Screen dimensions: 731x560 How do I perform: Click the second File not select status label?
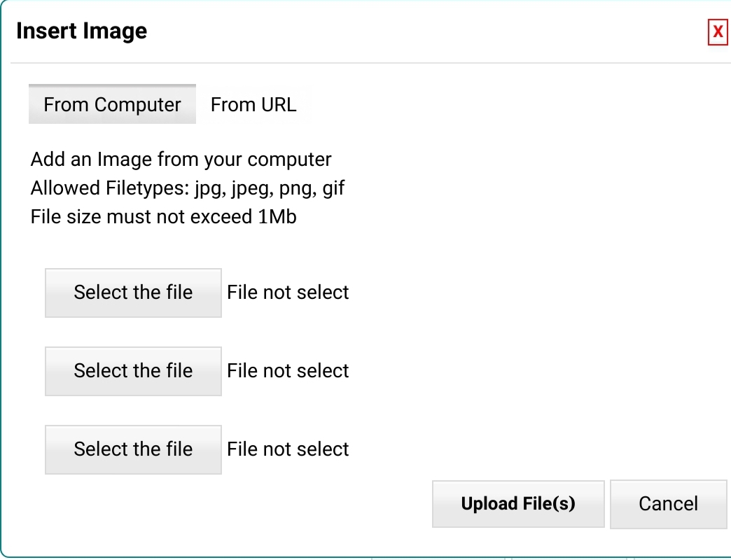point(288,371)
